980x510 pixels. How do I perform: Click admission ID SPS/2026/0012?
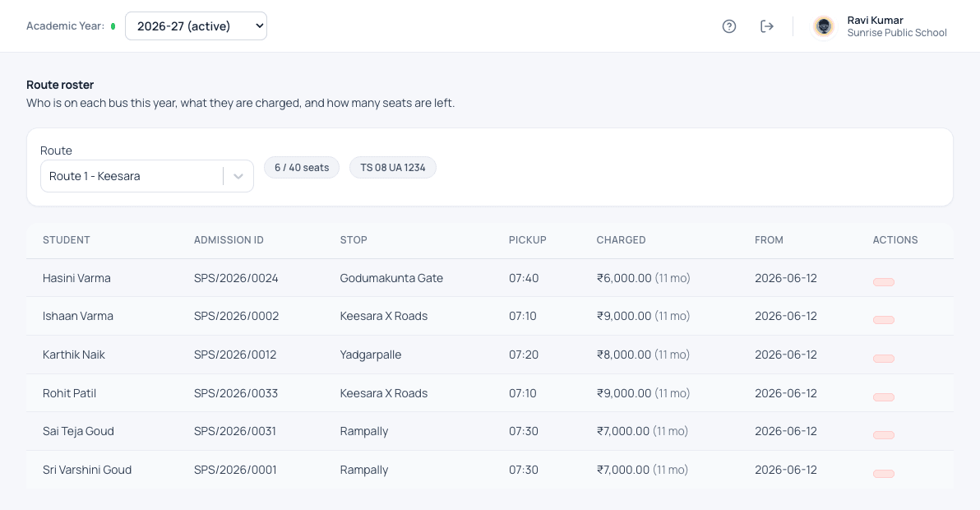tap(235, 355)
